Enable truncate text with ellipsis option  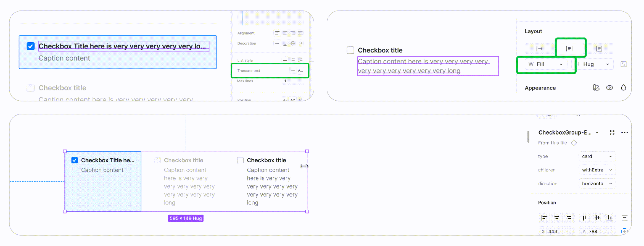tap(300, 71)
